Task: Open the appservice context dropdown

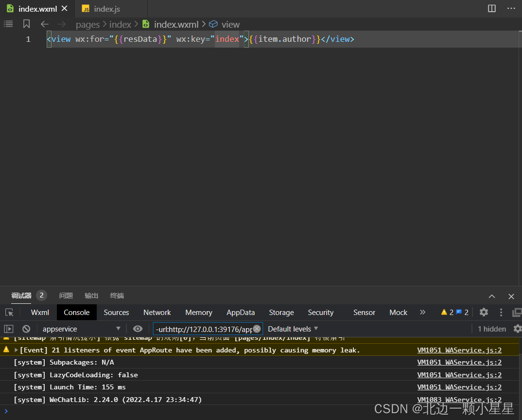Action: coord(81,329)
